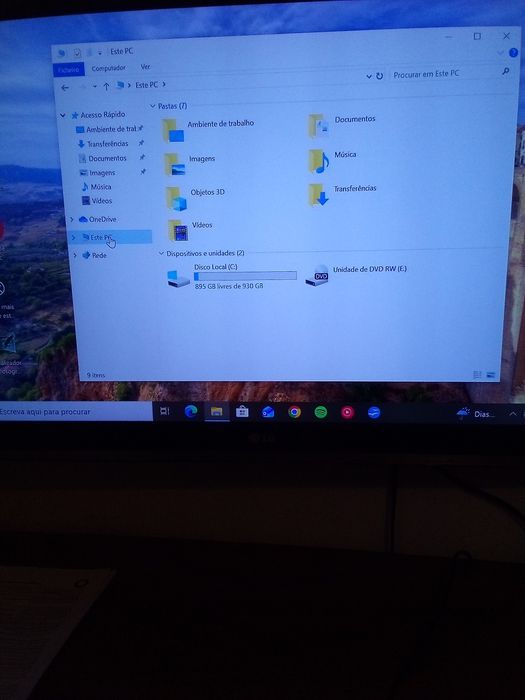Go up one folder level arrow
Screen dimensions: 525x700
(x=106, y=87)
